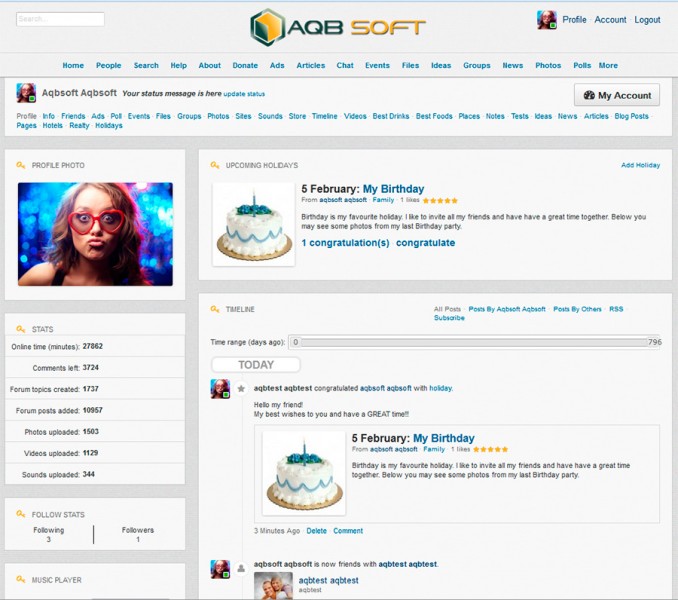678x600 pixels.
Task: Open Polls in the main menu
Action: pos(582,65)
